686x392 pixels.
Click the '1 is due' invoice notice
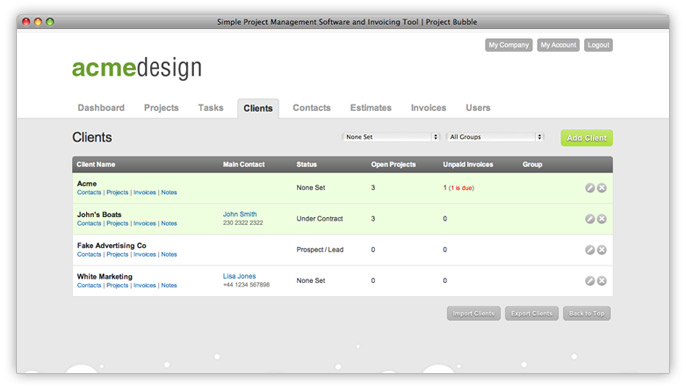(x=461, y=188)
